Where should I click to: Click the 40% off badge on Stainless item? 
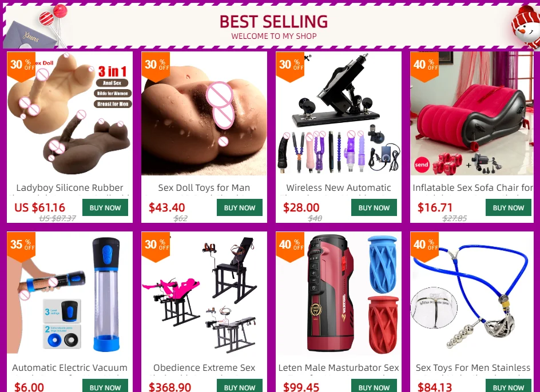pos(424,246)
